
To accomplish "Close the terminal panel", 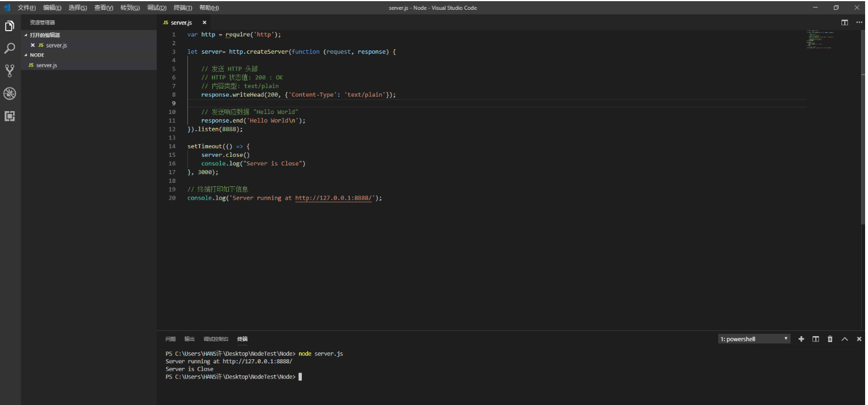I will [859, 339].
